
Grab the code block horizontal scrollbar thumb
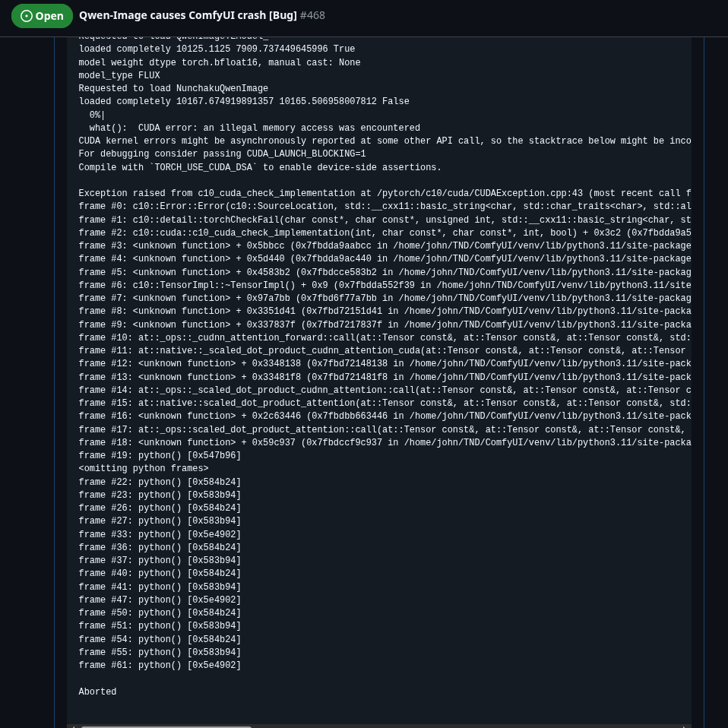click(x=166, y=726)
